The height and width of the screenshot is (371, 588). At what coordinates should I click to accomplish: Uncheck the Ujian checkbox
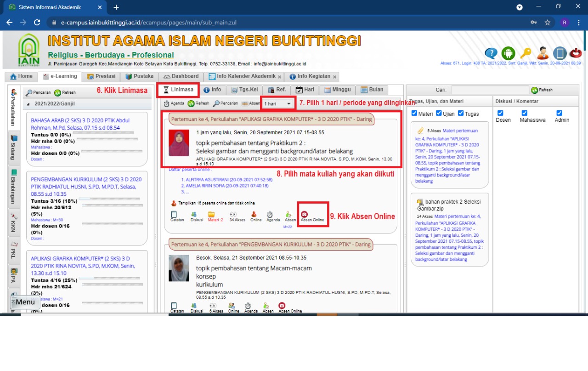(x=439, y=114)
